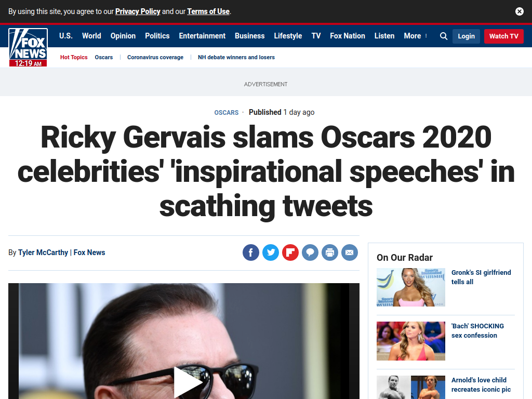Open the Politics section
Viewport: 532px width, 399px height.
(x=157, y=36)
